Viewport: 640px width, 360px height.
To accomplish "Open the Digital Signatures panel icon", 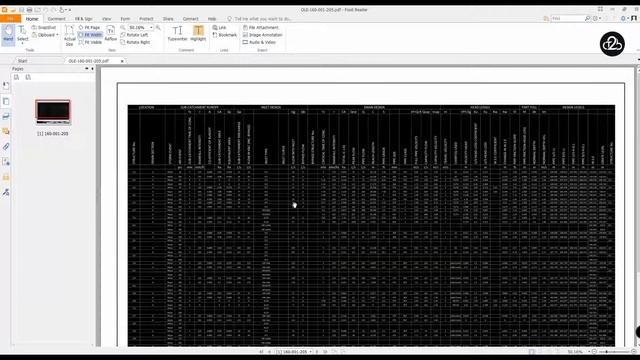I will click(6, 192).
